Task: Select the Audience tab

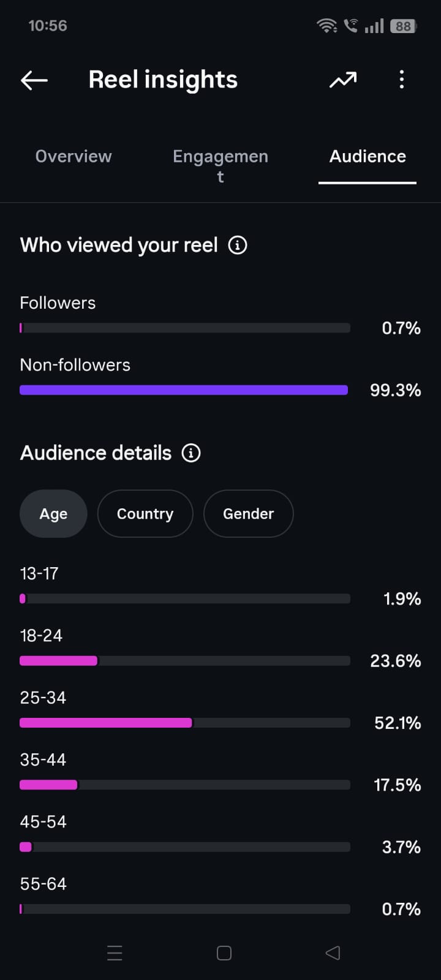Action: click(367, 157)
